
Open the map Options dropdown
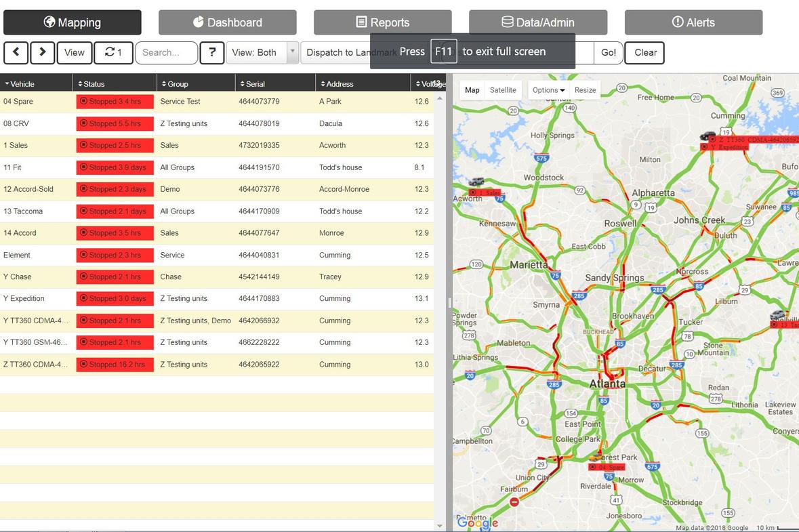[548, 90]
